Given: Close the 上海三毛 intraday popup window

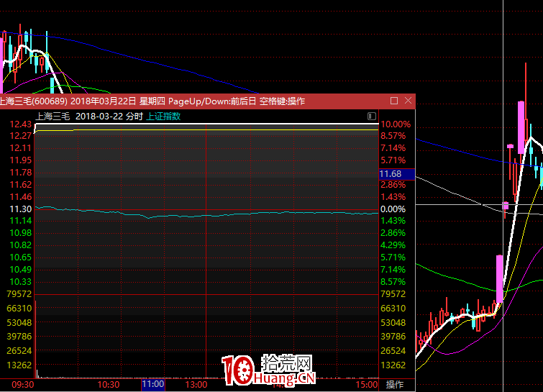Looking at the screenshot, I should coord(408,101).
